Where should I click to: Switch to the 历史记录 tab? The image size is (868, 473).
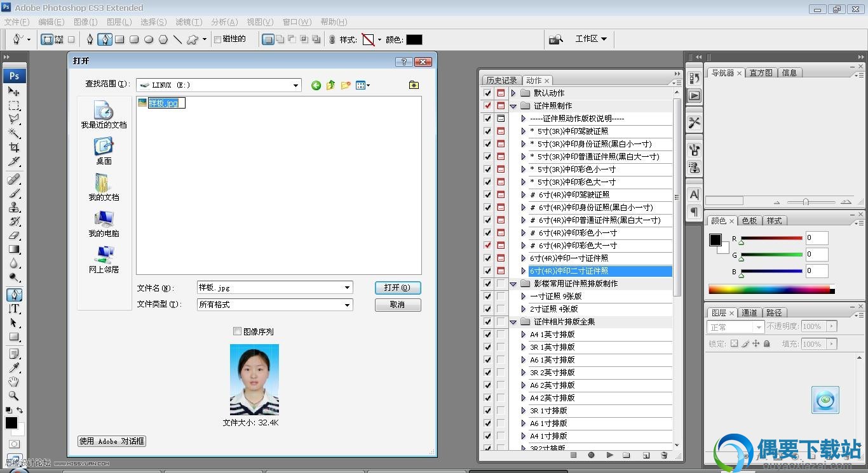(x=501, y=80)
